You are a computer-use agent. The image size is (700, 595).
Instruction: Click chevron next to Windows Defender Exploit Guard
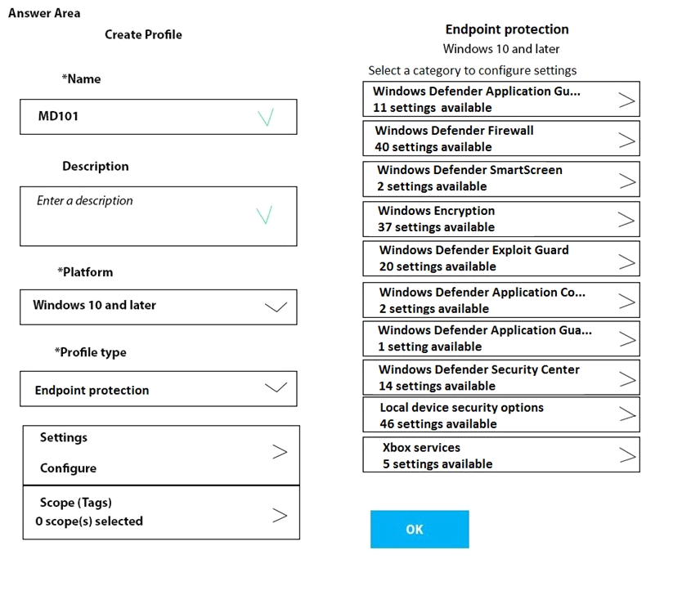(626, 262)
